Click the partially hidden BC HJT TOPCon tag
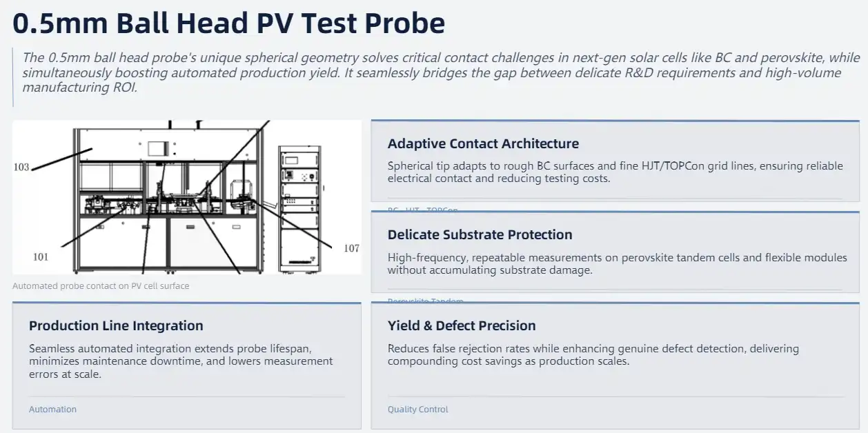 pos(422,210)
